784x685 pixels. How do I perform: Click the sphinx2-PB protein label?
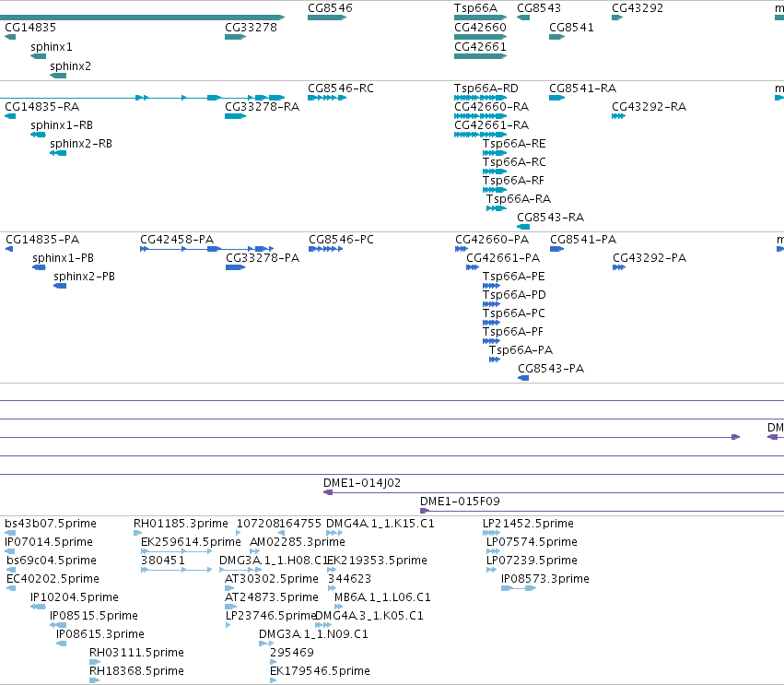(x=84, y=277)
